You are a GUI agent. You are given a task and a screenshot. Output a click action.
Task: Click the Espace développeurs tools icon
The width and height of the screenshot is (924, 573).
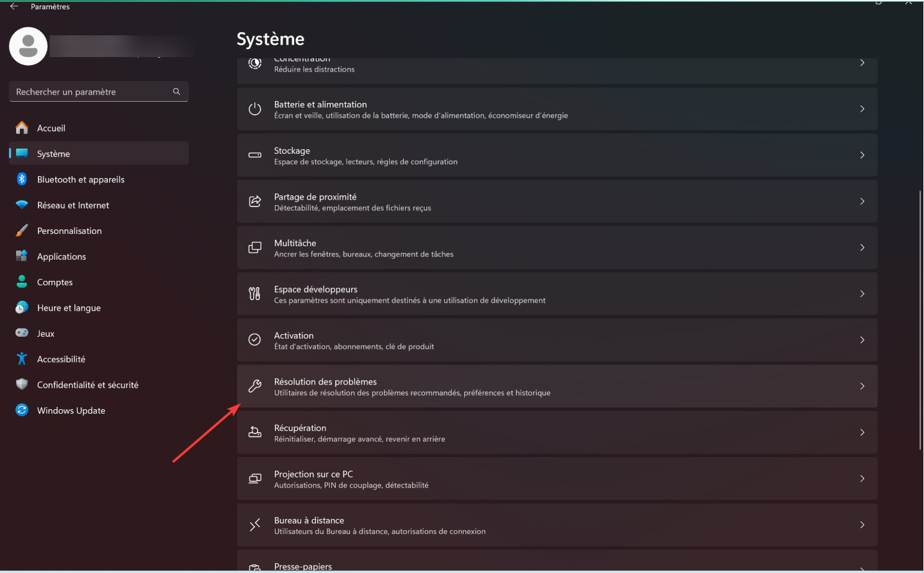[255, 294]
